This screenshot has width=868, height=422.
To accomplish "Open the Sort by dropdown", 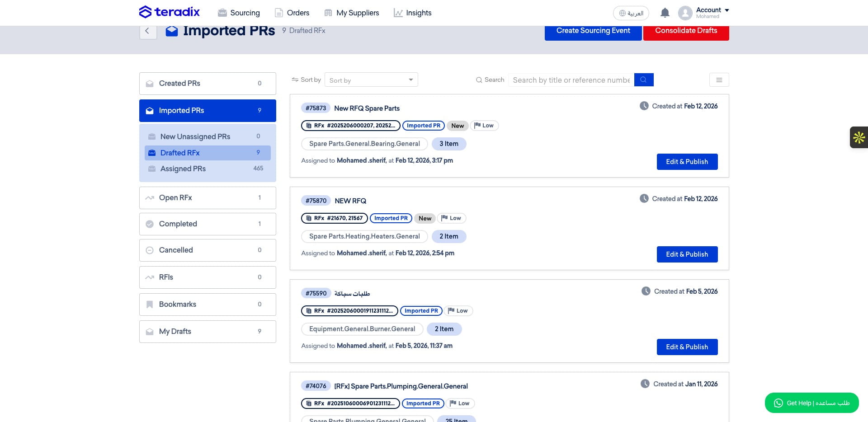I will tap(371, 80).
